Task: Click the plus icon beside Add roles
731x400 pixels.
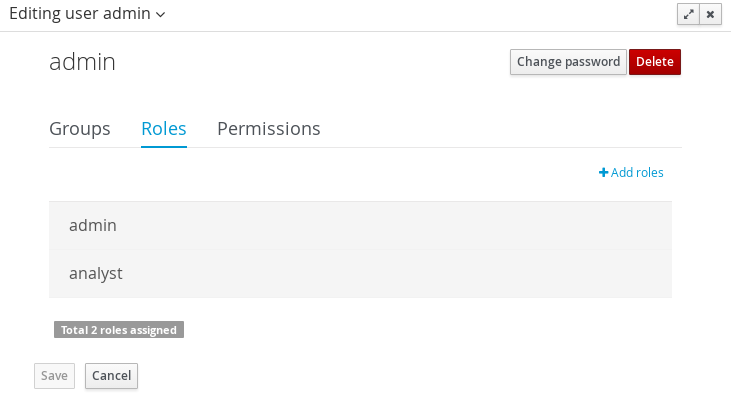Action: (603, 173)
